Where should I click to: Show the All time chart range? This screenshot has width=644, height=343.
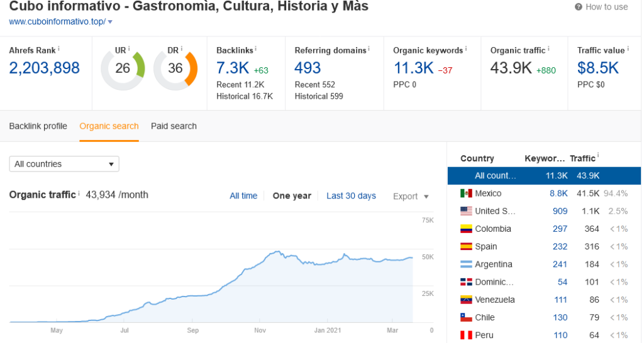(243, 196)
